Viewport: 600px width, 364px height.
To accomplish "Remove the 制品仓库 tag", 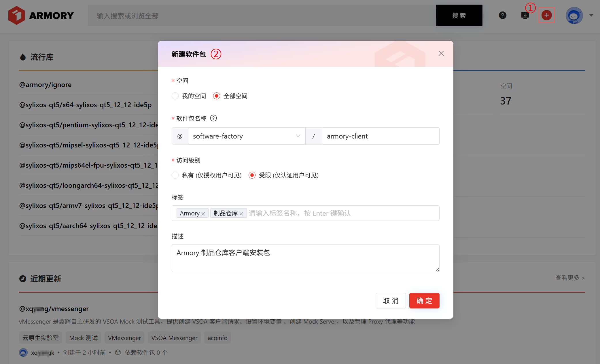I will [x=241, y=214].
